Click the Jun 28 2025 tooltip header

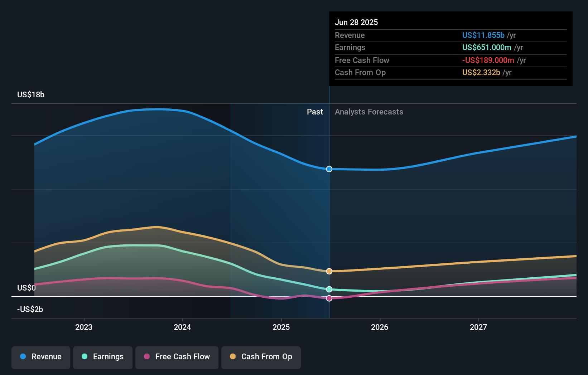coord(357,22)
